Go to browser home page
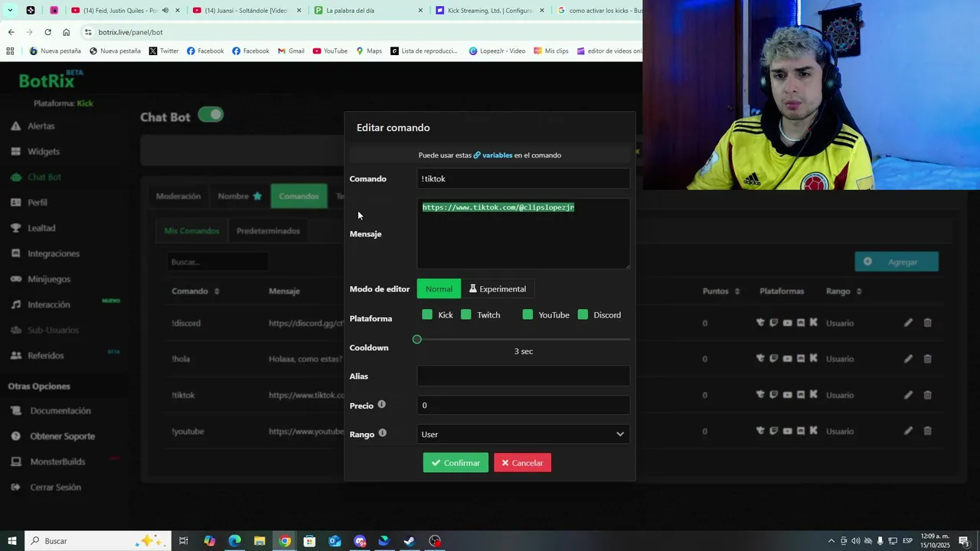The width and height of the screenshot is (980, 551). point(66,32)
